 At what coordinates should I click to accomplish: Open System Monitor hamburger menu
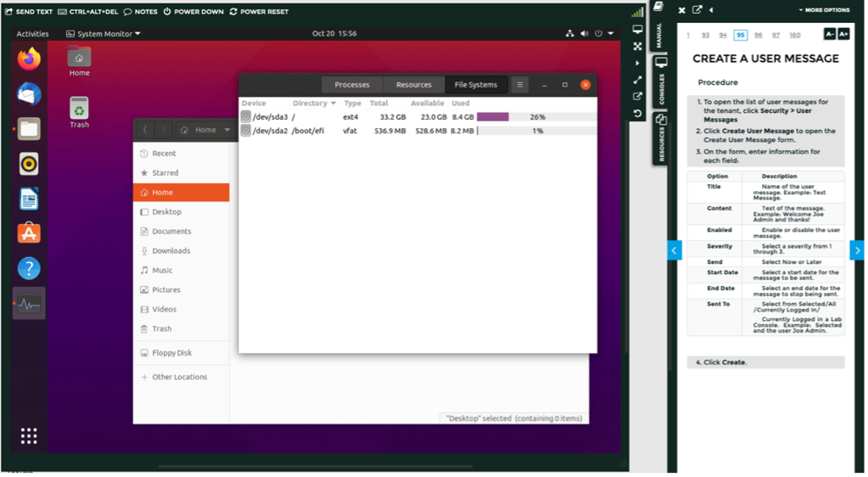click(520, 85)
